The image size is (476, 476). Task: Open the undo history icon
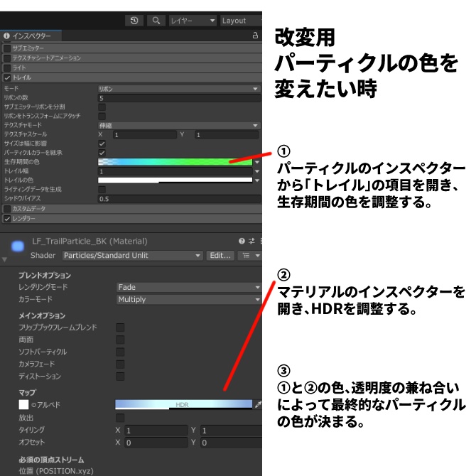(x=134, y=21)
